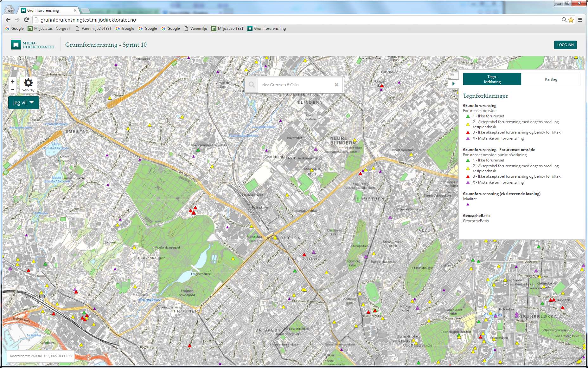Image resolution: width=588 pixels, height=368 pixels.
Task: Switch to the Tegnforklaring tab
Action: (492, 79)
